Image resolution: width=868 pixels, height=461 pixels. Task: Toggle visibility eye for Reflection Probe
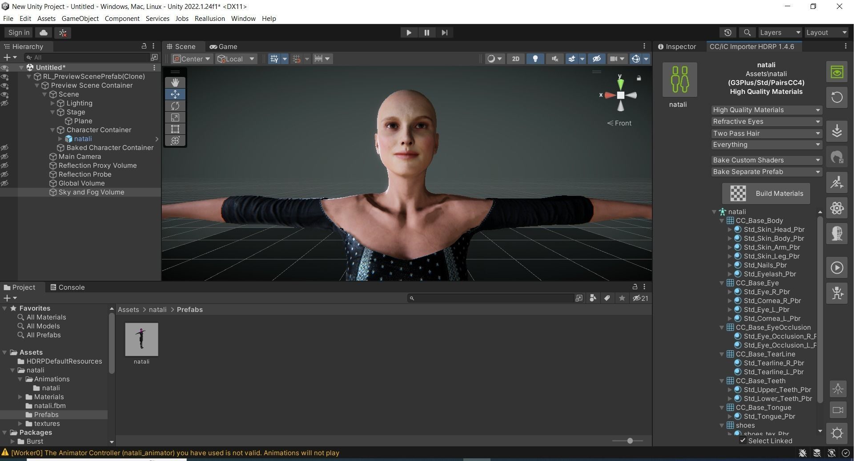point(5,174)
